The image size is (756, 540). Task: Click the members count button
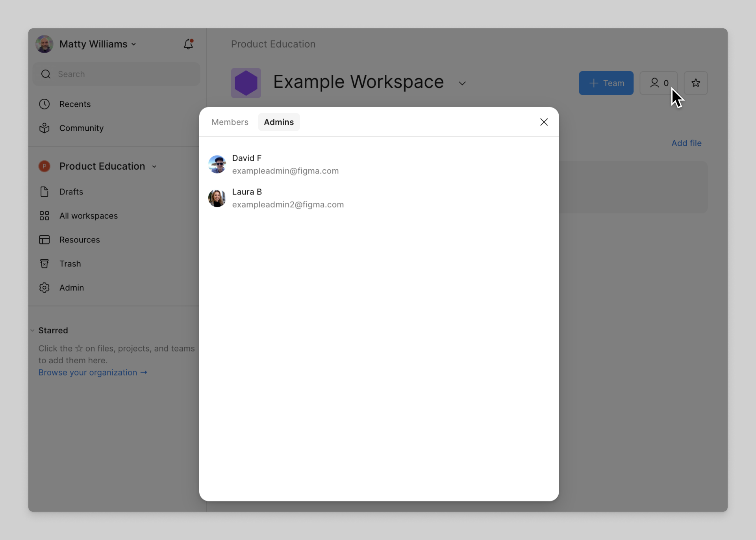[658, 83]
